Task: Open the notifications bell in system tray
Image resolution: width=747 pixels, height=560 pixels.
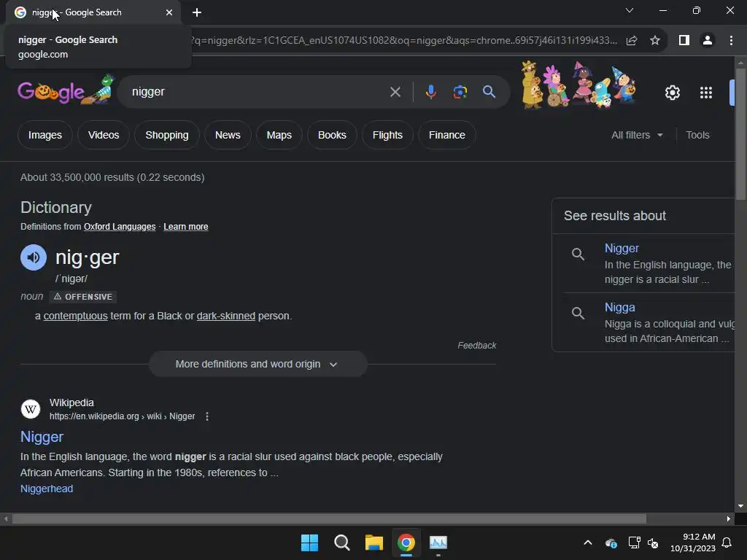Action: pos(727,542)
